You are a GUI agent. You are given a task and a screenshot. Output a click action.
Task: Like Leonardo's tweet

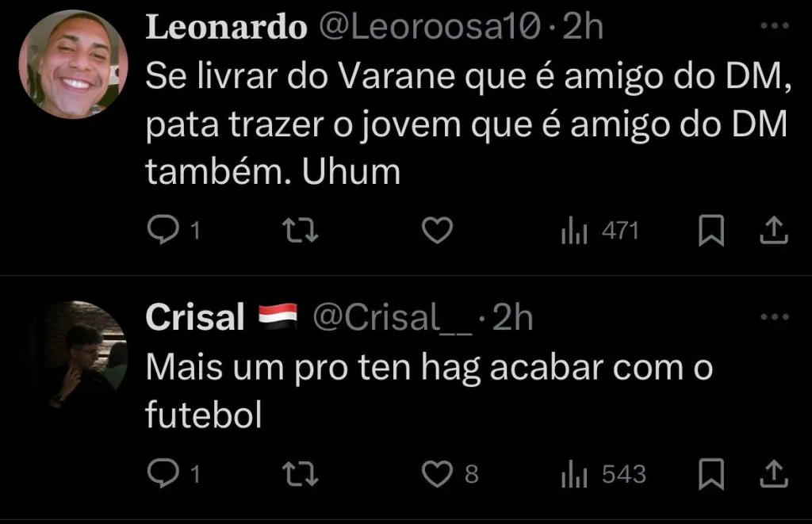(435, 231)
